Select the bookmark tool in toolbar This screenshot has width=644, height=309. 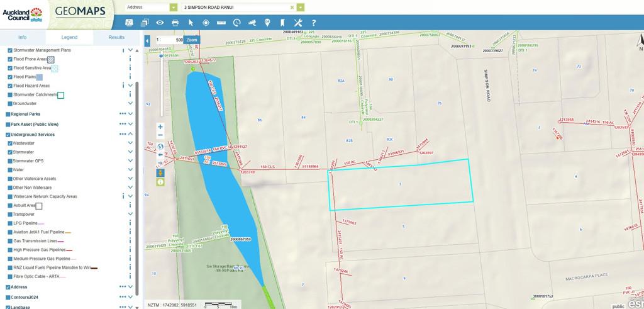coord(282,23)
